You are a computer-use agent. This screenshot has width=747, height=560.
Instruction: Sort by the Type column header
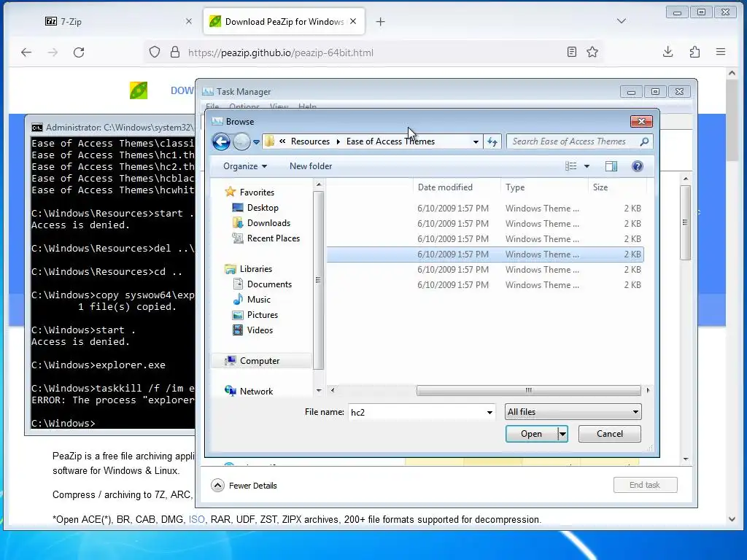pyautogui.click(x=544, y=187)
